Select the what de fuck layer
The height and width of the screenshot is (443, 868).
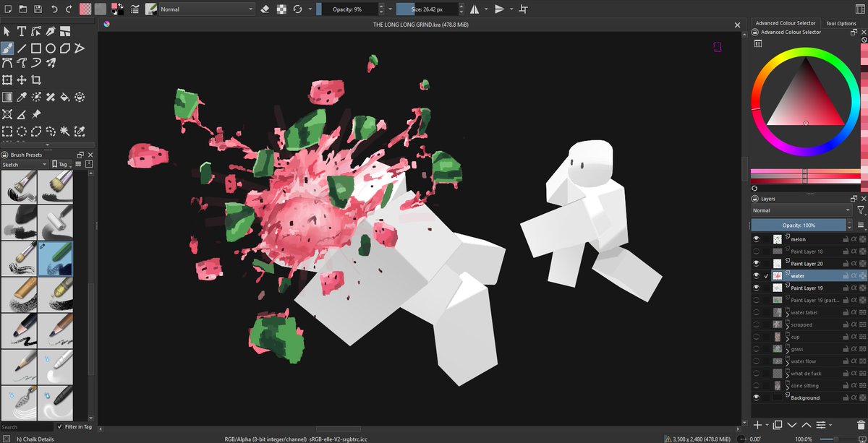(807, 374)
